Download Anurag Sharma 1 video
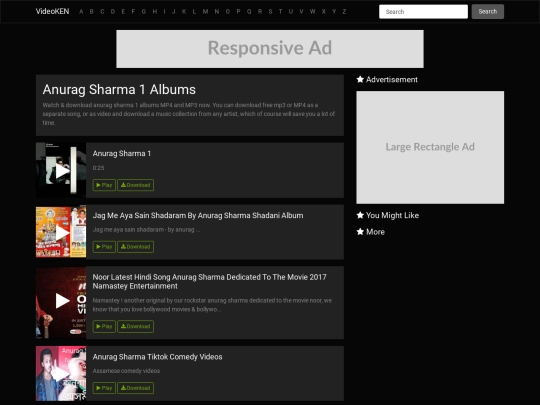540x405 pixels. [x=136, y=185]
